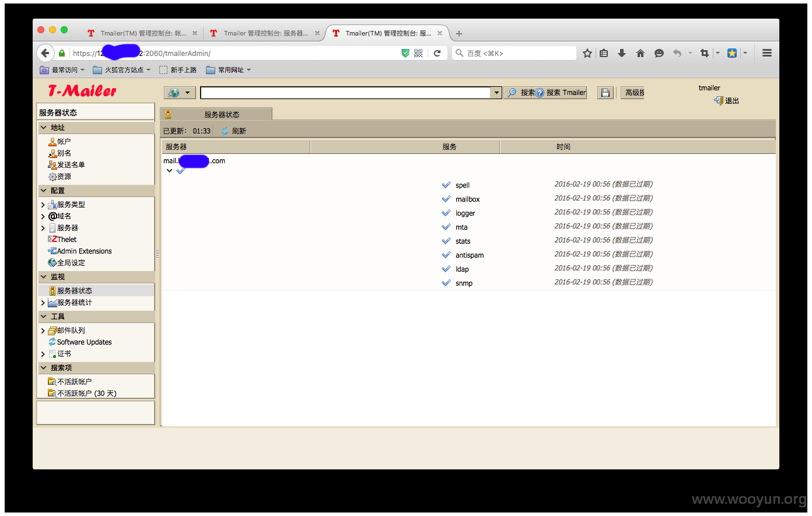Screen dimensions: 812x516
Task: Click the T-Mailer logo
Action: point(82,91)
